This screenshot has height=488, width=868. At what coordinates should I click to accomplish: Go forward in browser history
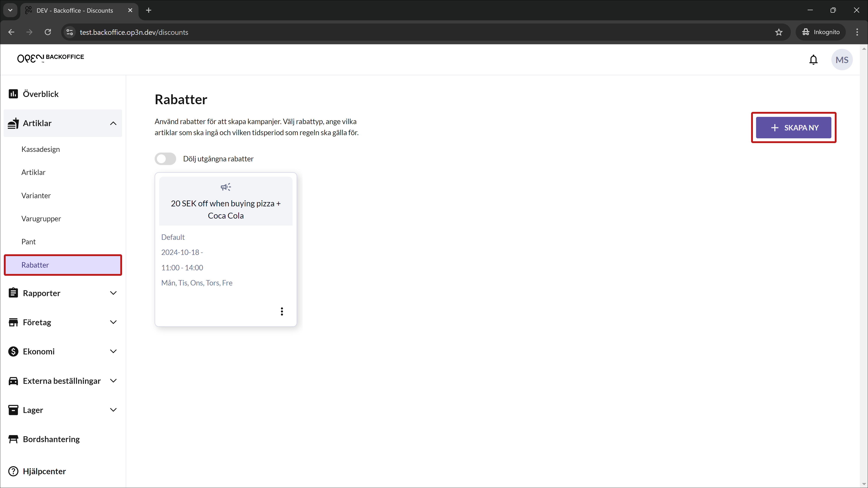(29, 32)
